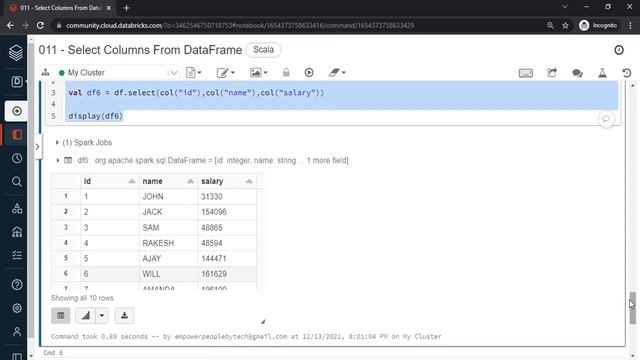Open the Clear eraser dropdown
The height and width of the screenshot is (360, 640).
337,73
